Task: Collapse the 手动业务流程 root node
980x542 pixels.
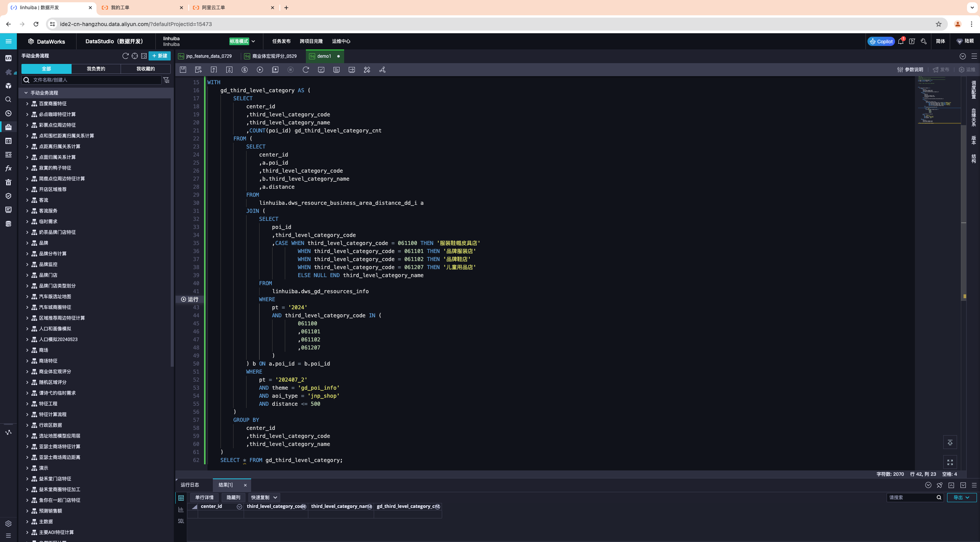Action: tap(26, 93)
